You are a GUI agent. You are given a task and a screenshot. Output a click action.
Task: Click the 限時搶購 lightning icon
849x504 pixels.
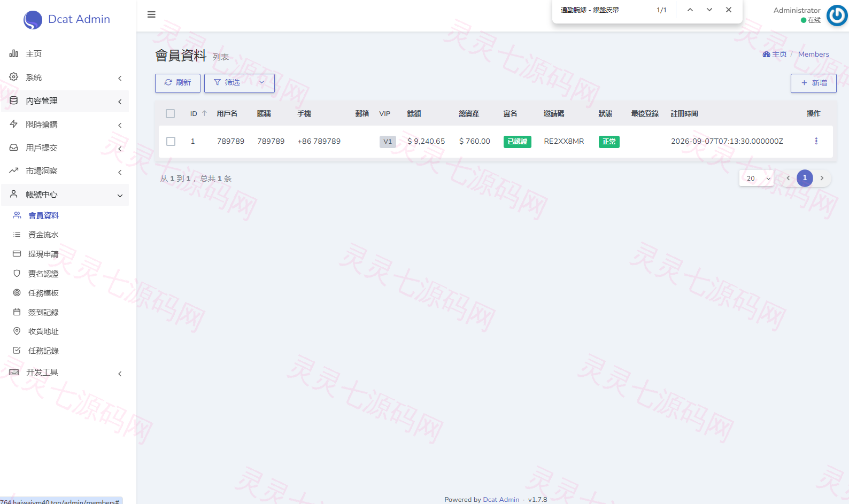pos(14,124)
